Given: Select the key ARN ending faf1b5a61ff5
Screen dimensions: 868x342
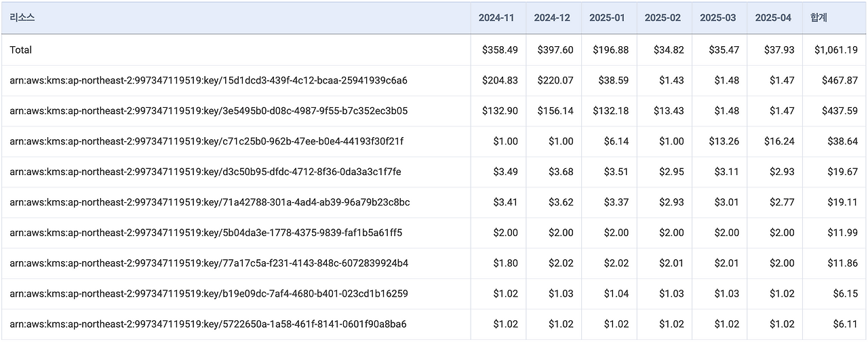Looking at the screenshot, I should [205, 233].
